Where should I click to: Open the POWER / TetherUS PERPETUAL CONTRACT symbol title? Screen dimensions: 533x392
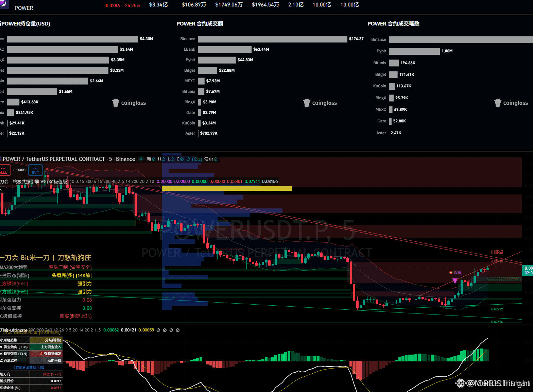[x=69, y=159]
